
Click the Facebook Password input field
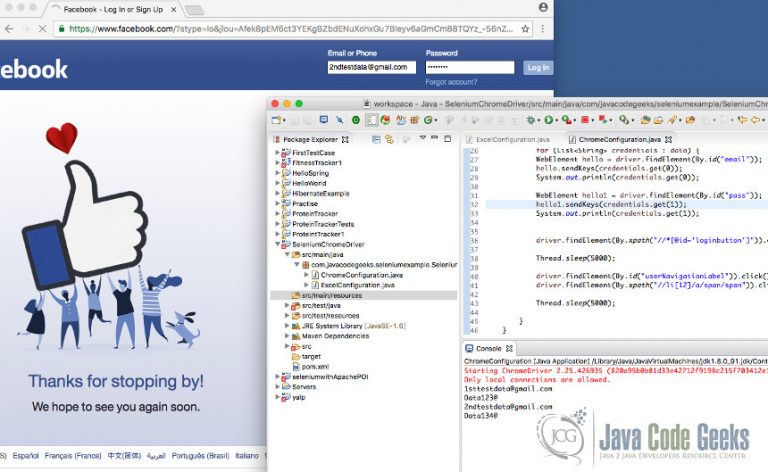(470, 68)
